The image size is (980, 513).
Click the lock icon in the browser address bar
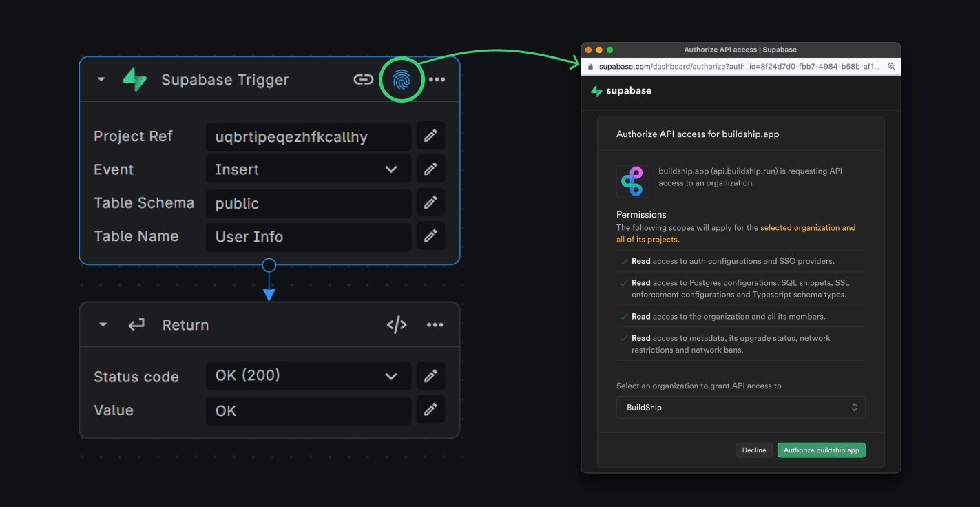[x=590, y=66]
